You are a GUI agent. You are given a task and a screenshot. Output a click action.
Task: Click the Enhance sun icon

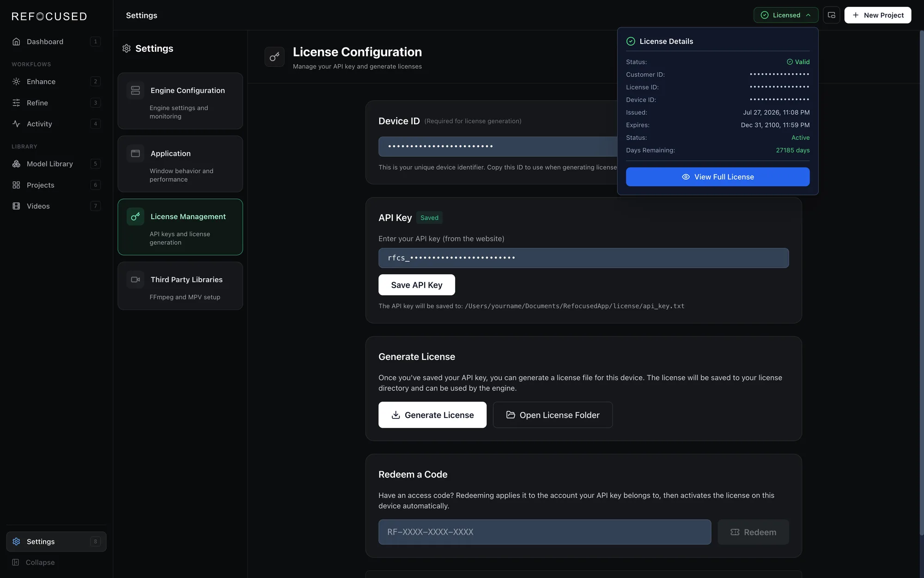[x=16, y=81]
